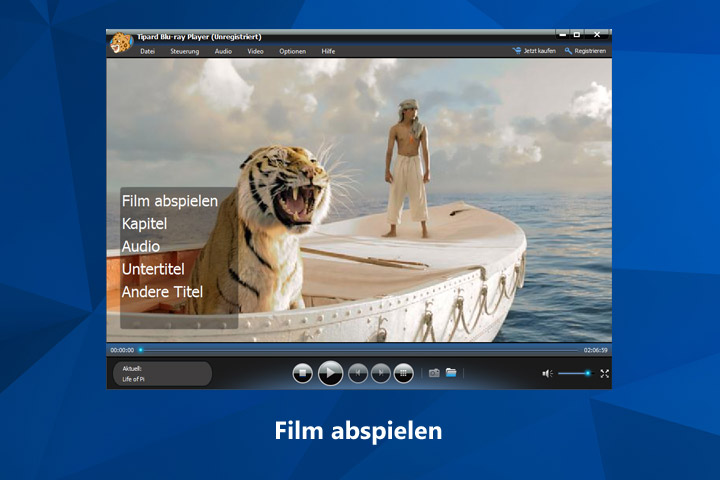Viewport: 720px width, 480px height.
Task: Switch to fullscreen mode icon
Action: [605, 374]
